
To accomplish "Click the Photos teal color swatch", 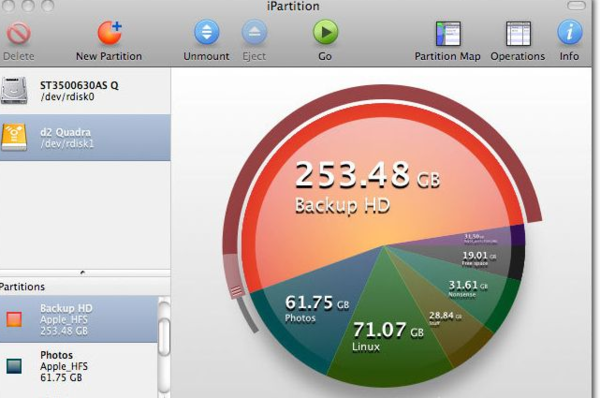I will (x=14, y=366).
